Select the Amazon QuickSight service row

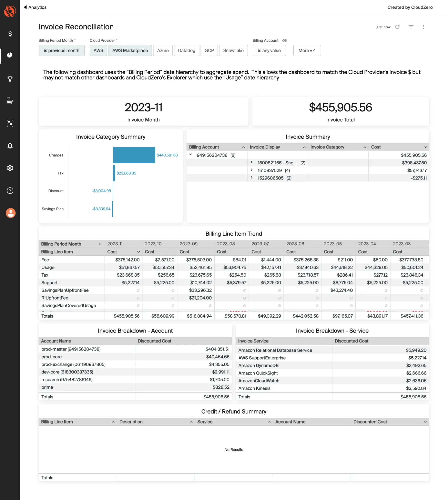click(x=332, y=373)
